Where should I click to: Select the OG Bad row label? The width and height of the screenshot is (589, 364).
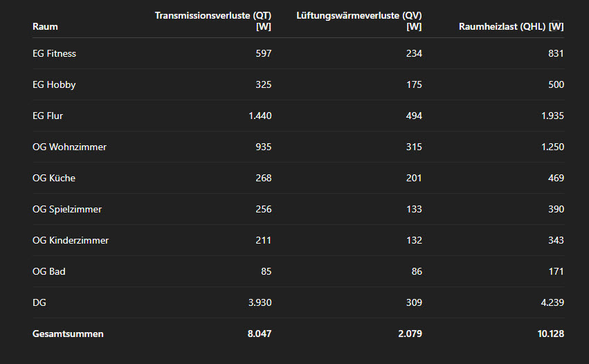point(49,271)
